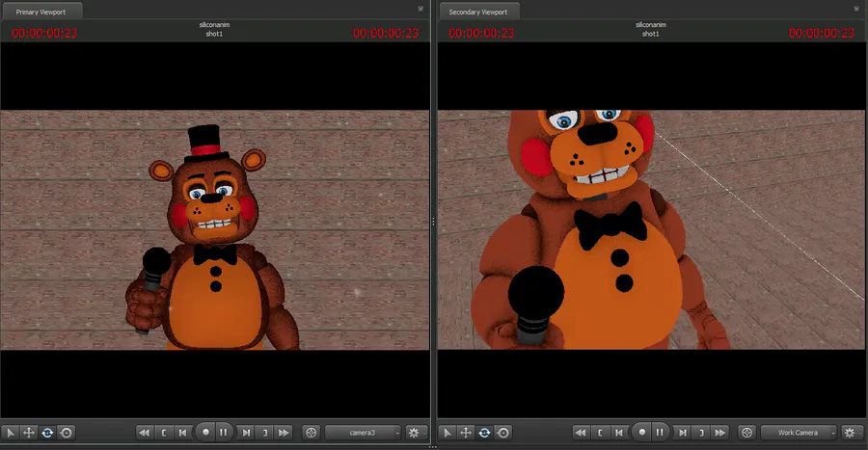
Task: Activate the Screen manipulator tool in Primary Viewport
Action: 66,433
